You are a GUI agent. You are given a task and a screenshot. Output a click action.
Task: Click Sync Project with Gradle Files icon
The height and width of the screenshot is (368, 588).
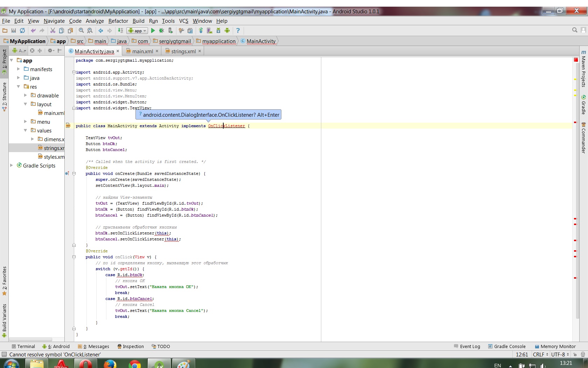pyautogui.click(x=201, y=30)
